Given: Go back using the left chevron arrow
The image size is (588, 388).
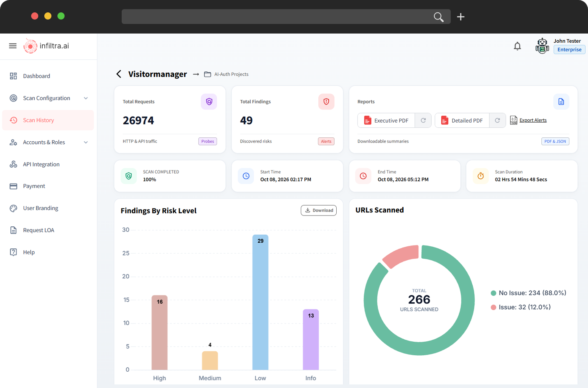Looking at the screenshot, I should (x=119, y=74).
